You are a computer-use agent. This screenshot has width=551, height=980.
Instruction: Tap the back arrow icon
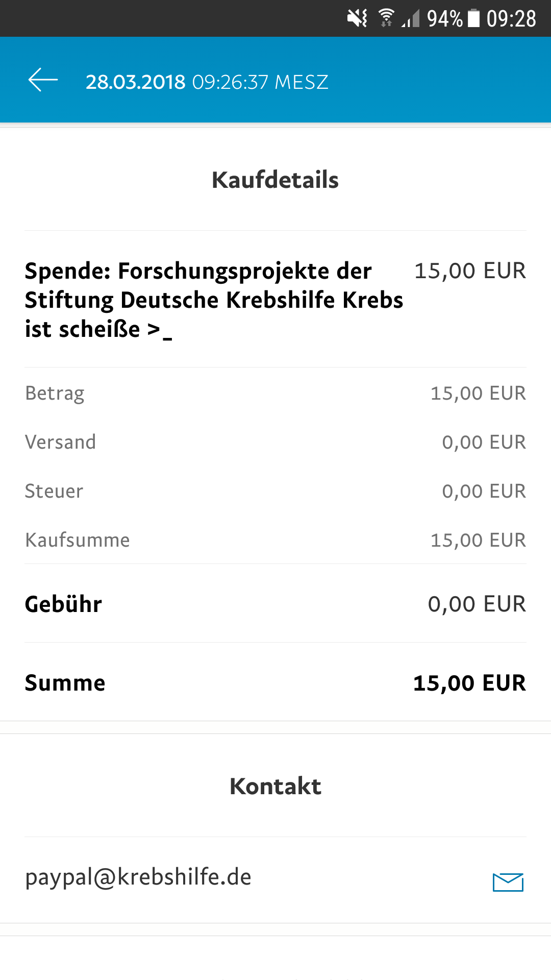pyautogui.click(x=43, y=80)
